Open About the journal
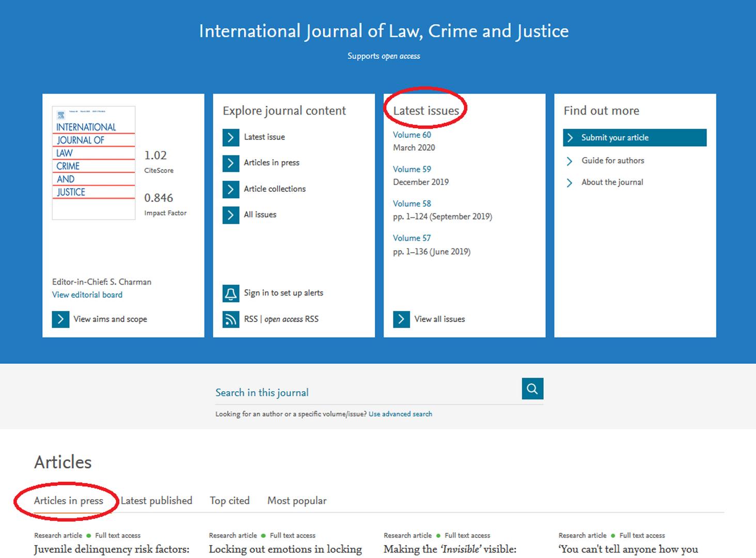756x558 pixels. click(612, 182)
